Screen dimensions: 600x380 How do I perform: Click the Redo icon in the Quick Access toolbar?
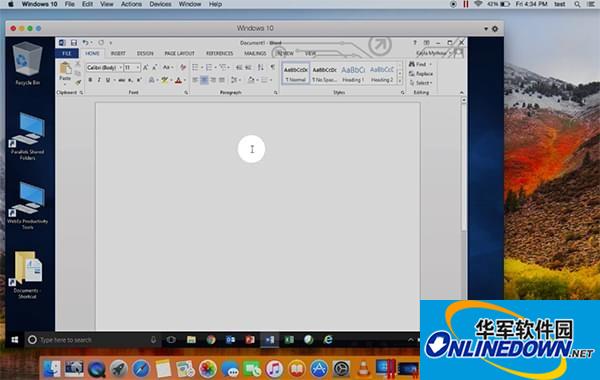click(101, 42)
